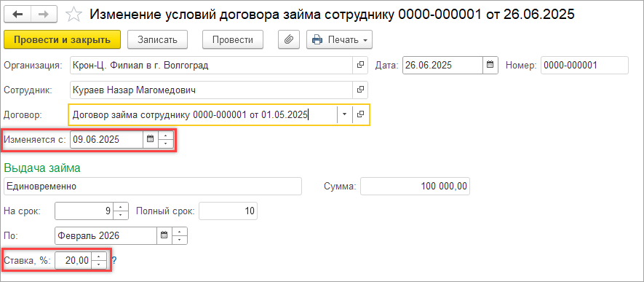The image size is (644, 282).
Task: Click the Записать button
Action: point(157,40)
